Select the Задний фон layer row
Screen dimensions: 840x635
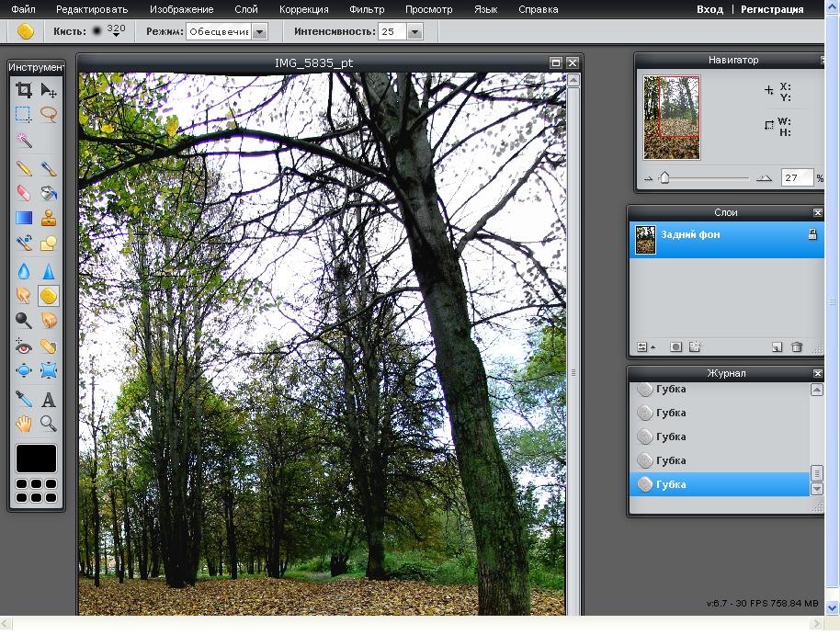point(726,240)
